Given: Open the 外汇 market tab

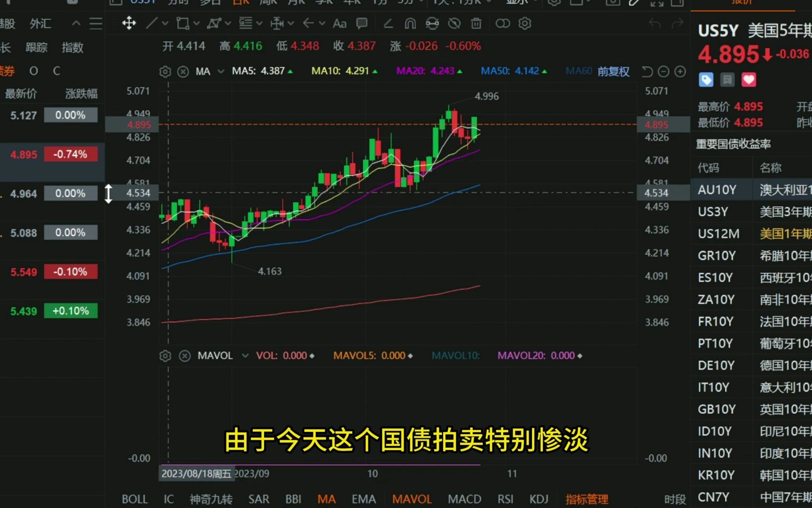Looking at the screenshot, I should (40, 24).
